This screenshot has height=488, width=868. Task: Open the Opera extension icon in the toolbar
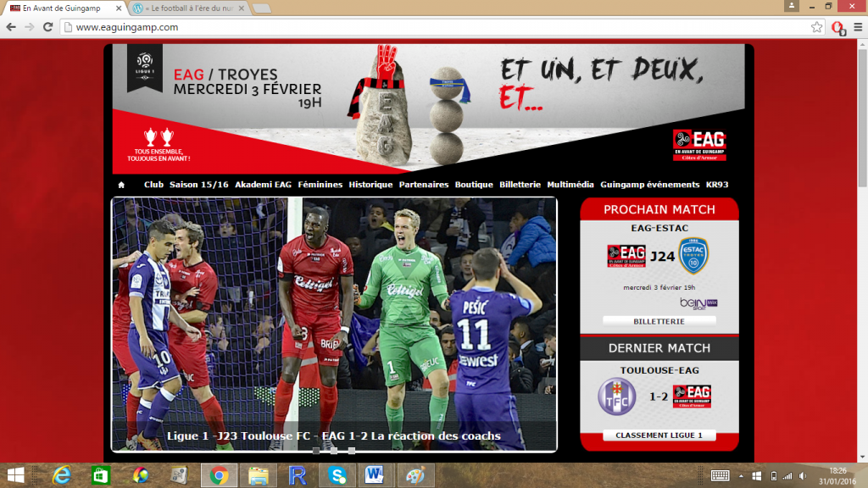(x=837, y=28)
